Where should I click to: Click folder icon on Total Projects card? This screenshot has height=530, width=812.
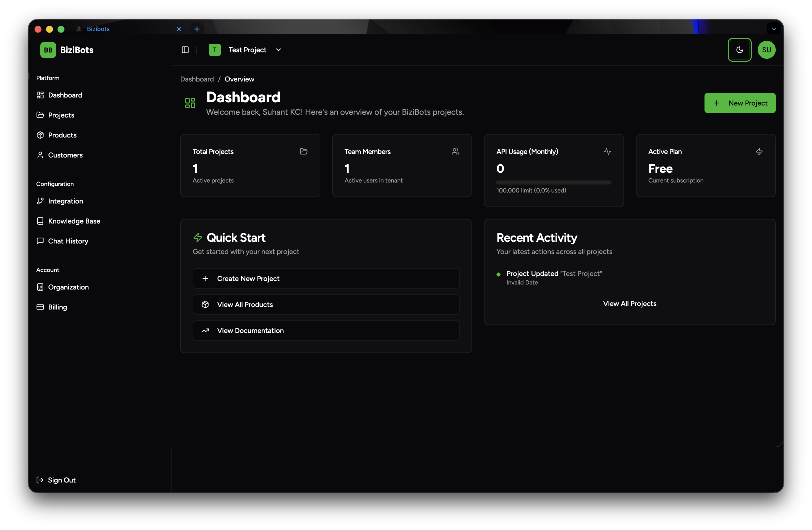[x=303, y=151]
